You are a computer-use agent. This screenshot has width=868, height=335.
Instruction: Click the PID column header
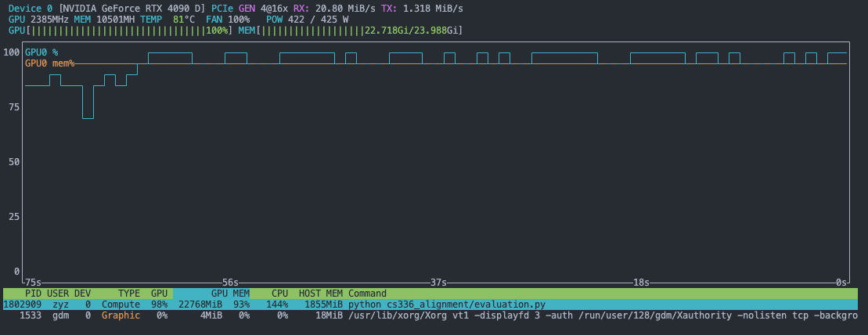pyautogui.click(x=33, y=294)
